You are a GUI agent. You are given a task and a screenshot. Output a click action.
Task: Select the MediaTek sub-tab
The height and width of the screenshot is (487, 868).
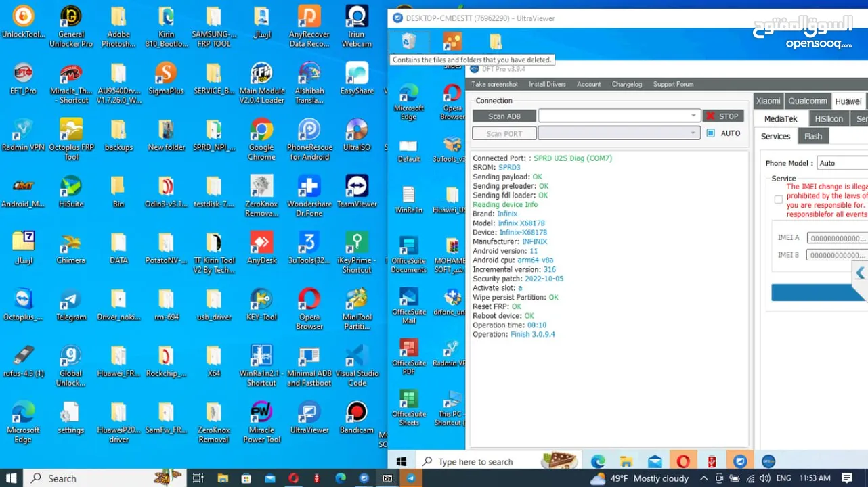point(781,118)
